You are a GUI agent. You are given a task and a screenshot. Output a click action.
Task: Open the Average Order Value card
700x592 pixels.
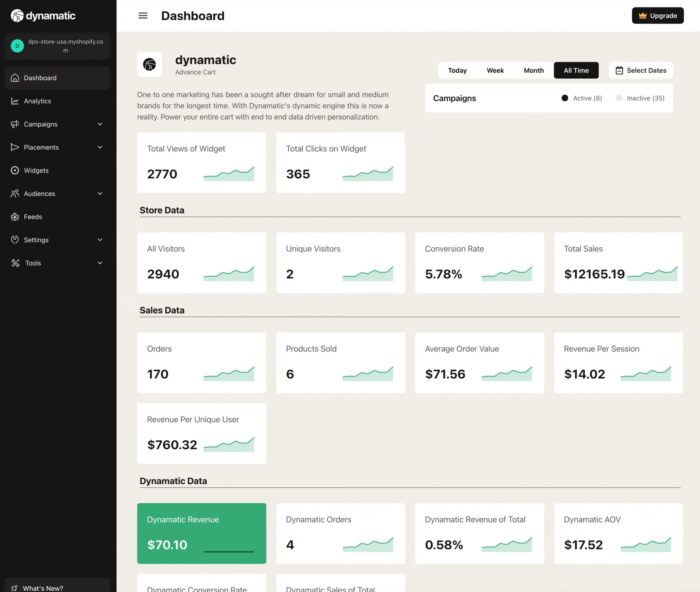479,363
